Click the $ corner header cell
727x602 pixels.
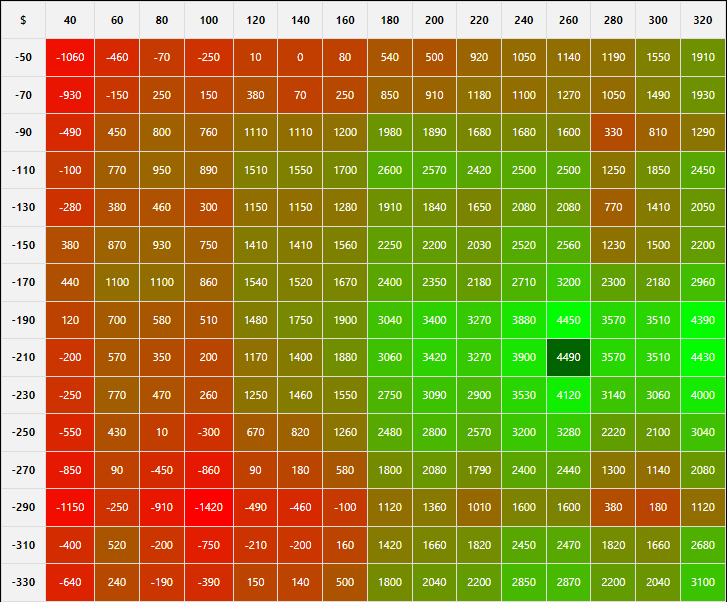coord(23,20)
